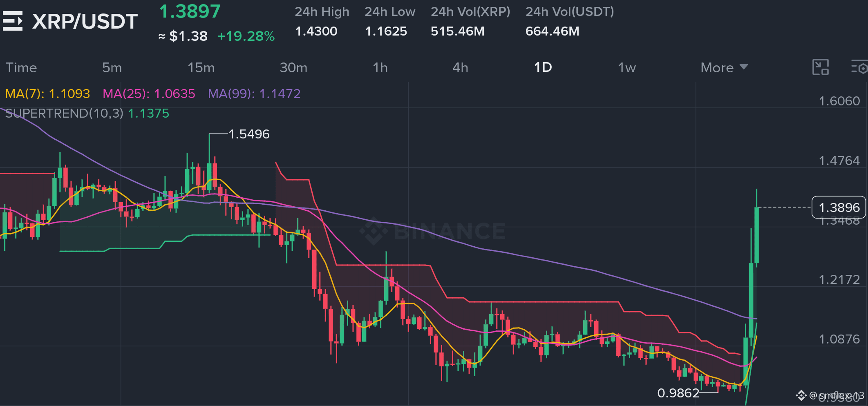Click the 0.9862 low price marker
Image resolution: width=868 pixels, height=406 pixels.
tap(678, 393)
